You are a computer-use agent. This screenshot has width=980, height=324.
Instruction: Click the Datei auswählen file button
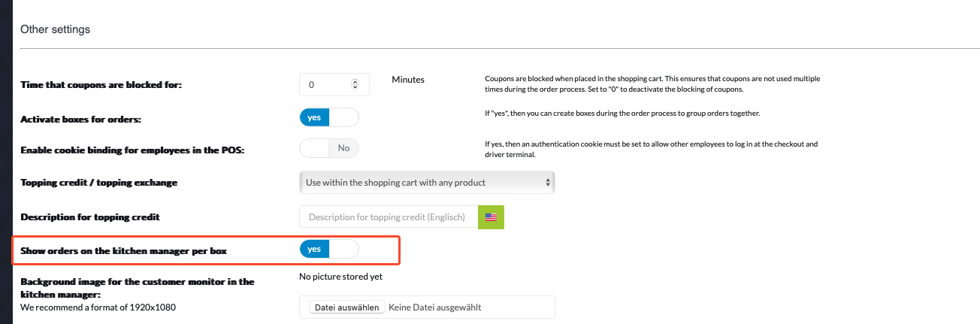(347, 307)
